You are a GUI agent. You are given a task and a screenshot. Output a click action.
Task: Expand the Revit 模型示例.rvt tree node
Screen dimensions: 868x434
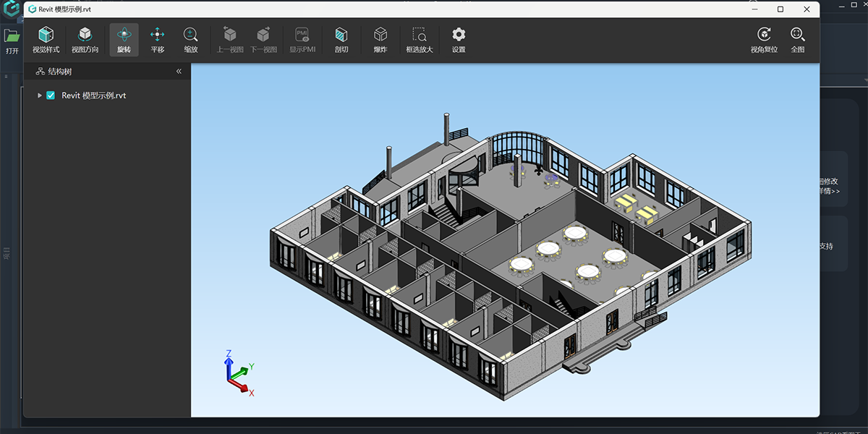(40, 95)
